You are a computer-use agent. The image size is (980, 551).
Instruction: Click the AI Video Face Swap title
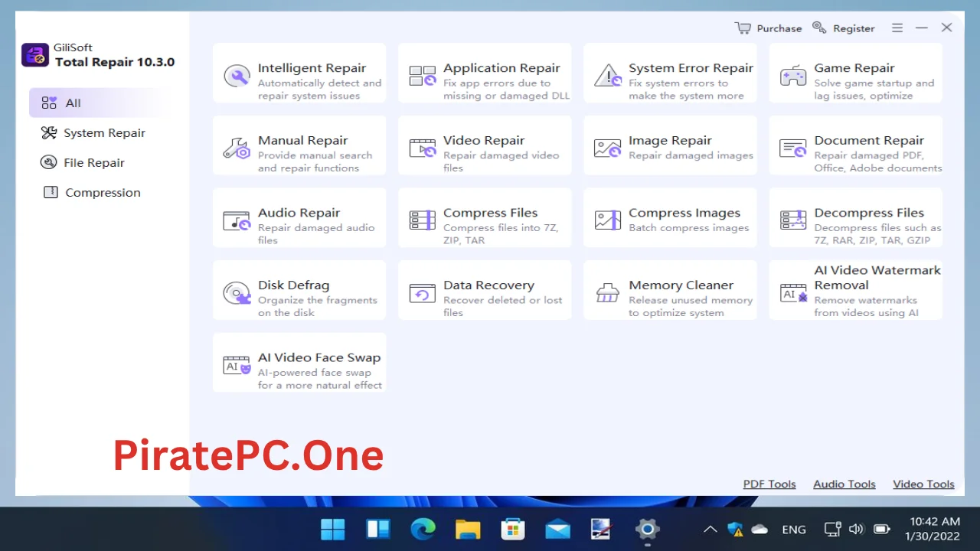[x=319, y=357]
